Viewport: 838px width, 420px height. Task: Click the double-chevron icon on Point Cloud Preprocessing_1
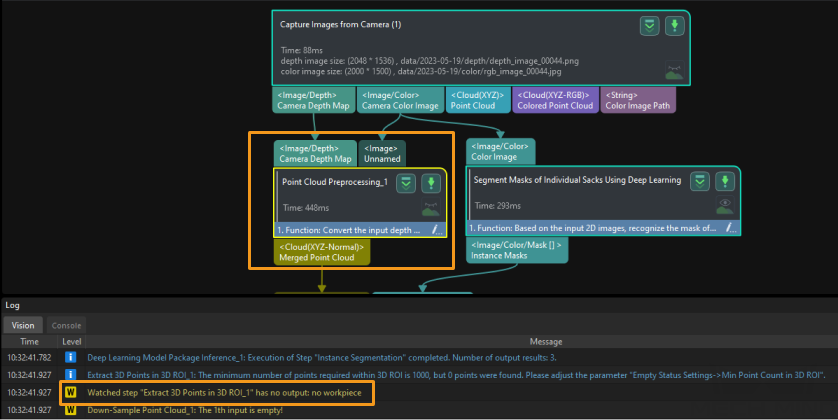click(406, 183)
